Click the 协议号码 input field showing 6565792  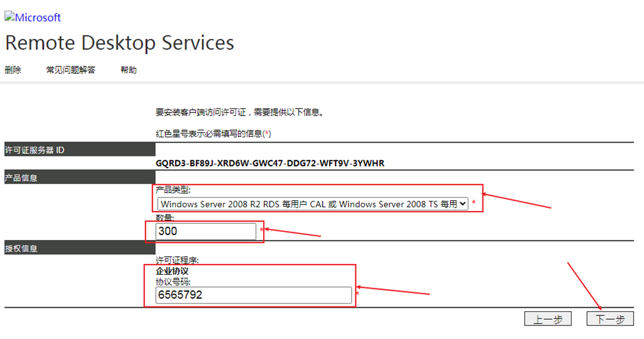[253, 295]
